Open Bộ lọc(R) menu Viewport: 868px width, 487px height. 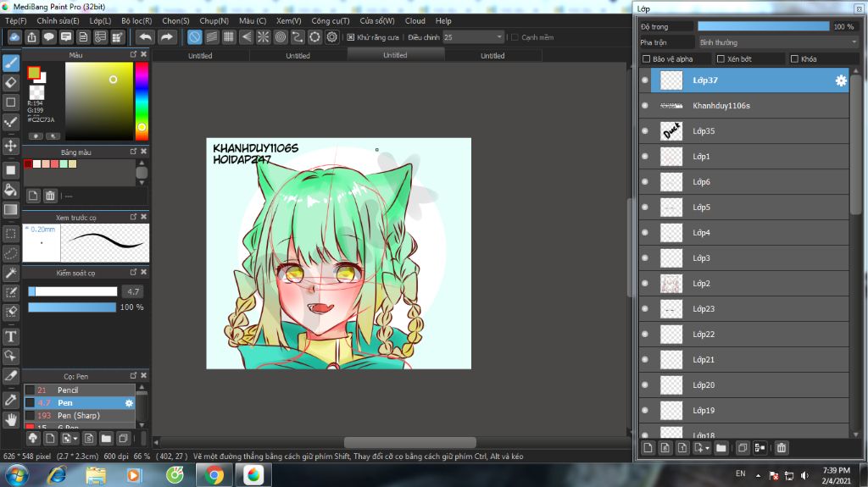click(136, 20)
